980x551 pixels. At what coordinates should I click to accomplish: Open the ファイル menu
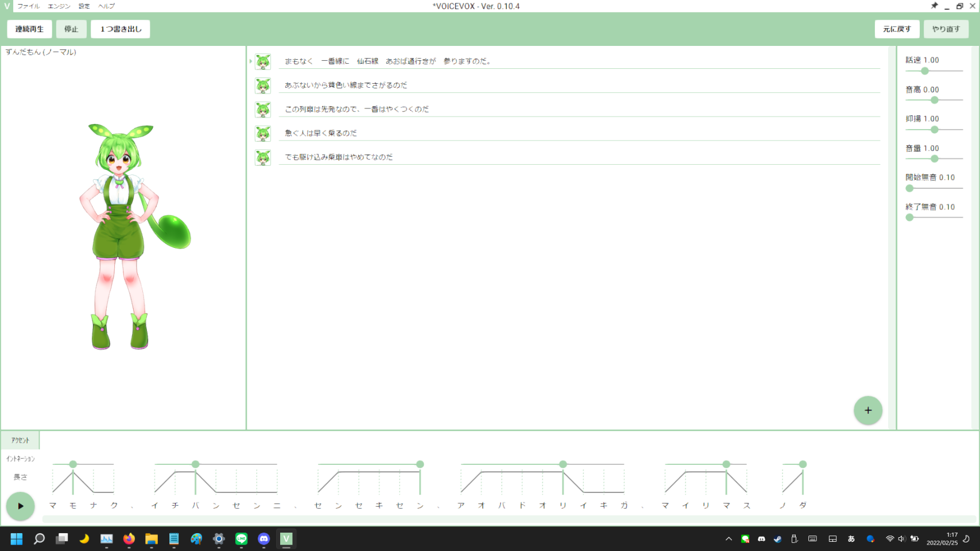[x=28, y=6]
